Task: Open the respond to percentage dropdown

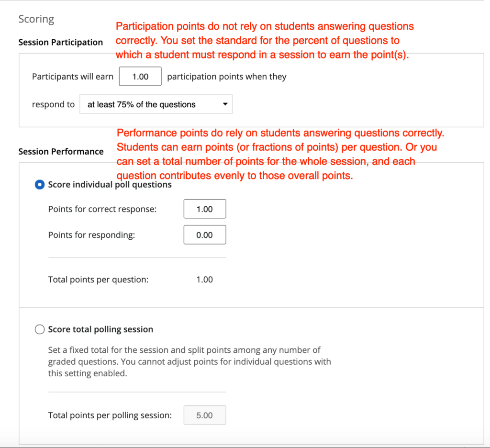Action: click(156, 104)
